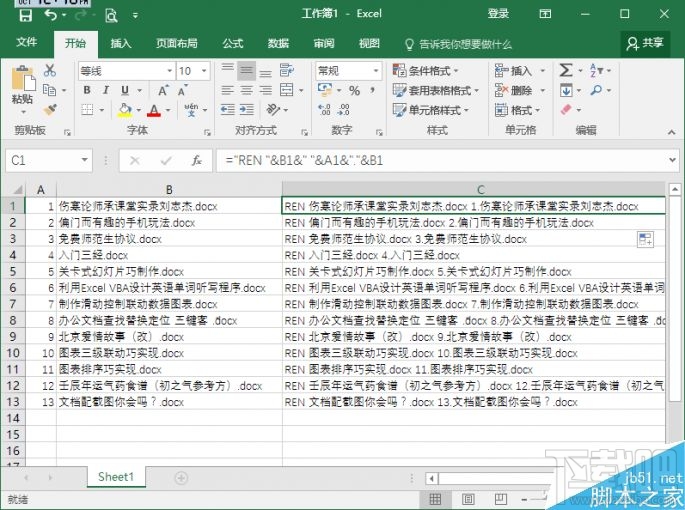Open the font size 10 dropdown

[x=204, y=71]
